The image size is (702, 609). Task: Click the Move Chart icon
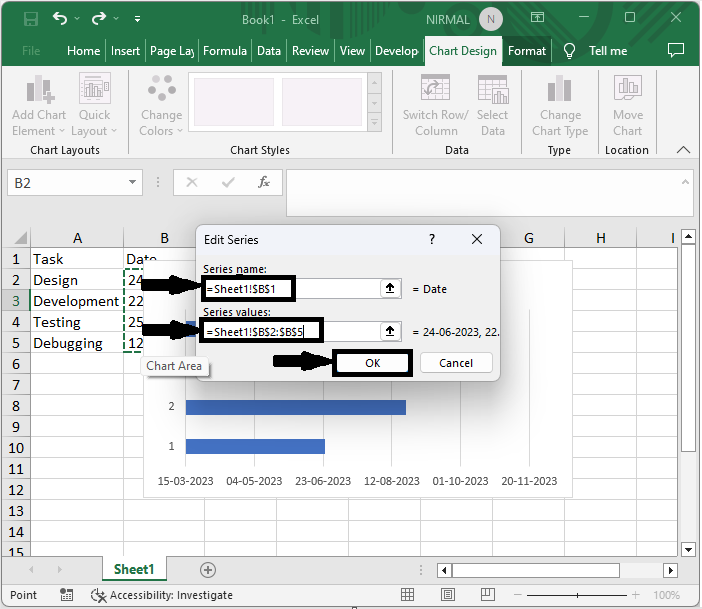click(627, 92)
